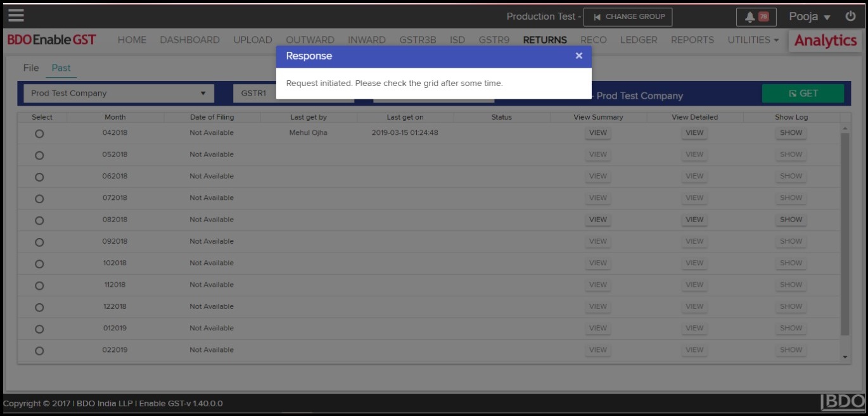Select the radio button for month 042018
Viewport: 868px width, 419px height.
(x=39, y=134)
